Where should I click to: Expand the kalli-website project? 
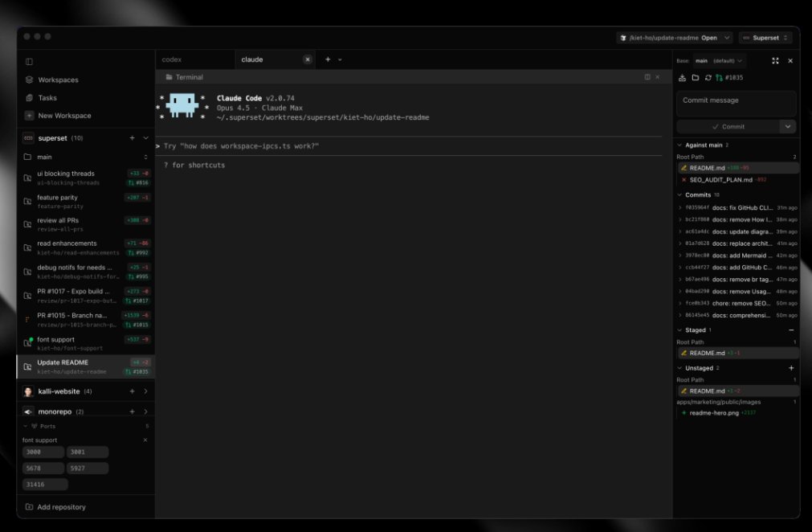(145, 391)
